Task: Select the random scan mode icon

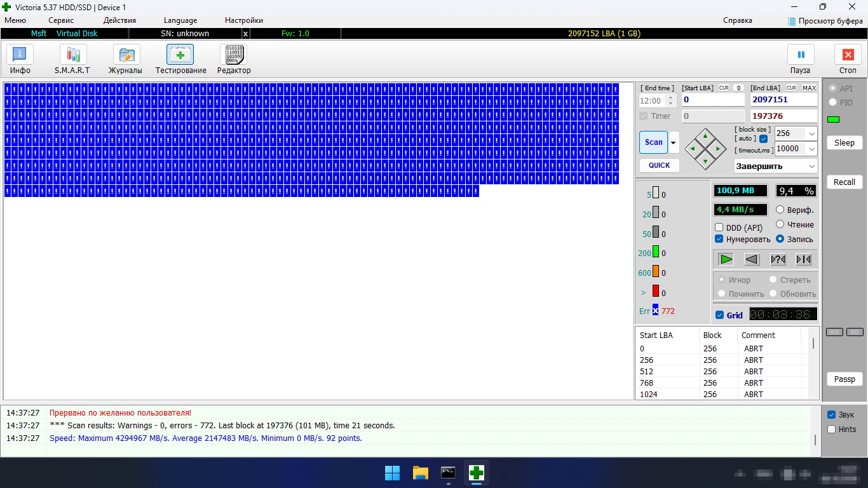Action: (778, 259)
